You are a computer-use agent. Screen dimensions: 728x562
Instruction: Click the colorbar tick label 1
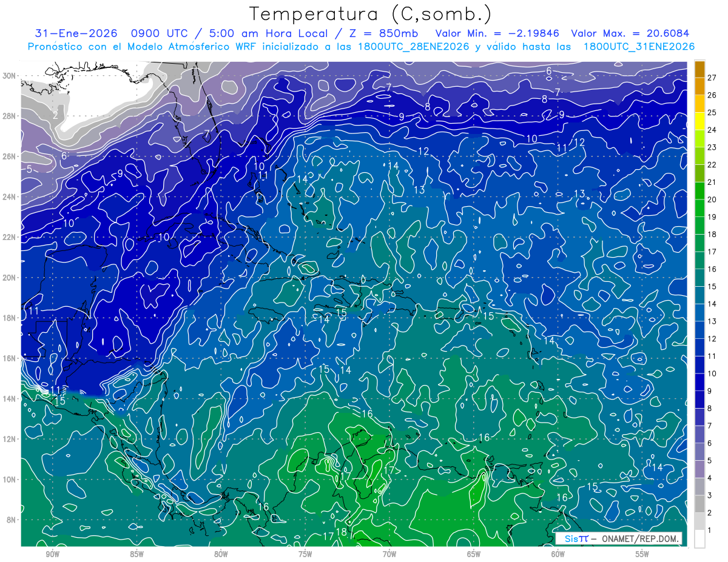click(x=709, y=529)
